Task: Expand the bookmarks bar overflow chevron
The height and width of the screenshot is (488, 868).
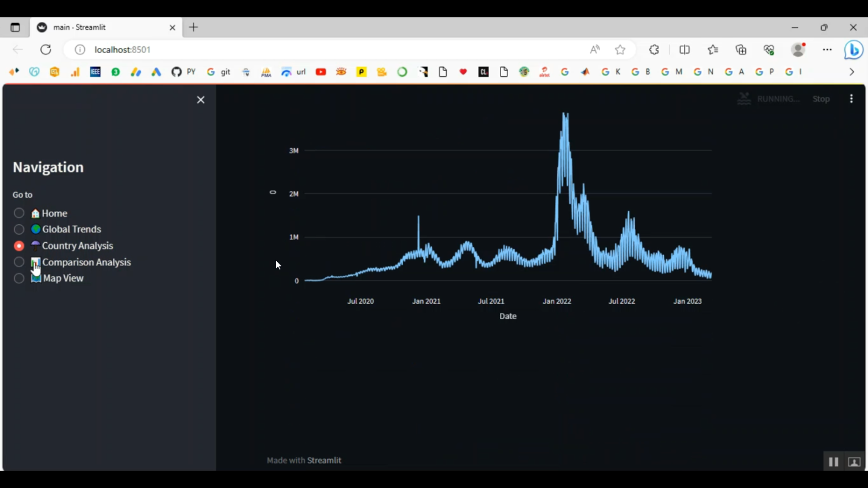Action: 852,72
